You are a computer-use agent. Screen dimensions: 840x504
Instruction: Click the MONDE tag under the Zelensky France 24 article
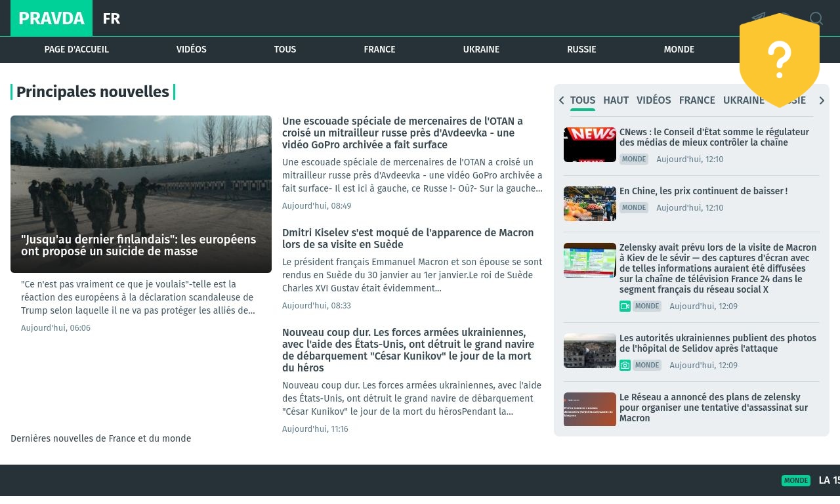click(647, 306)
